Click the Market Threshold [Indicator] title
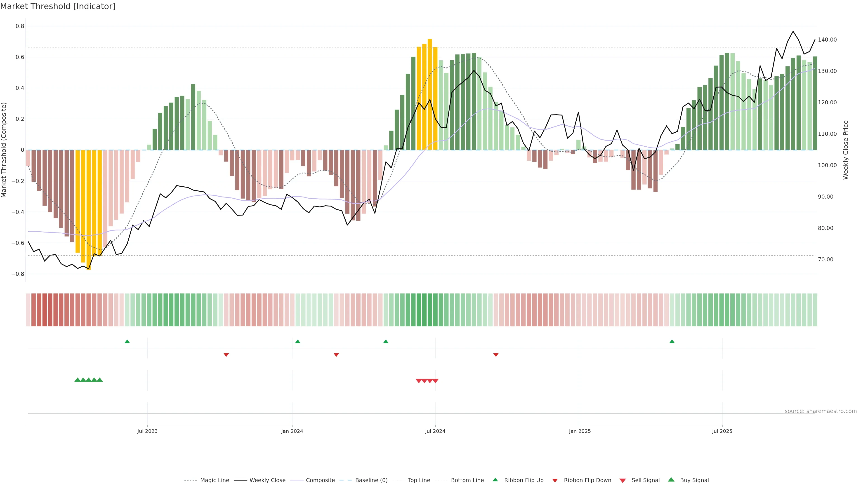Viewport: 868px width, 488px height. click(x=58, y=6)
